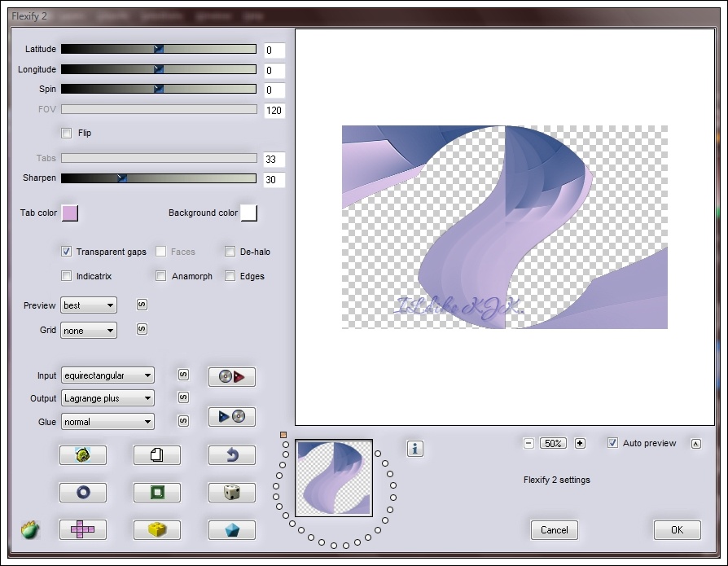Turn off Auto preview
This screenshot has height=566, width=728.
[x=613, y=443]
